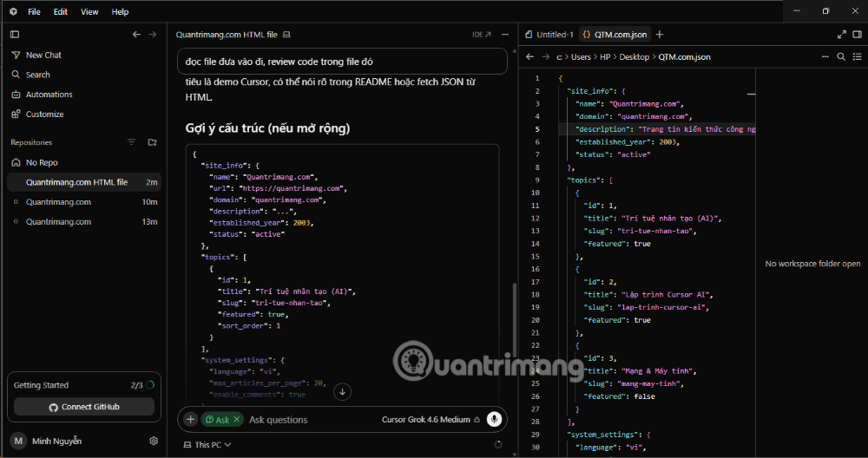Viewport: 868px width, 458px height.
Task: Click the Gợi ý cấu trúc heading
Action: click(x=267, y=128)
